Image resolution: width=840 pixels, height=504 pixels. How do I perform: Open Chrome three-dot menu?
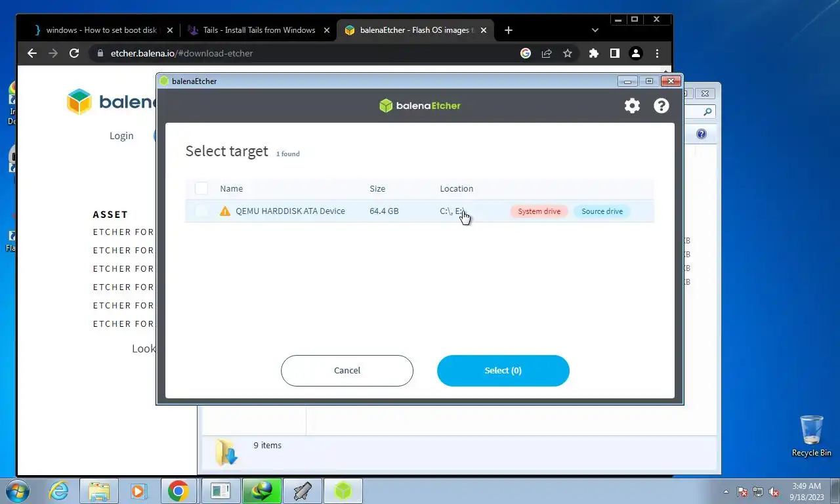pyautogui.click(x=657, y=53)
